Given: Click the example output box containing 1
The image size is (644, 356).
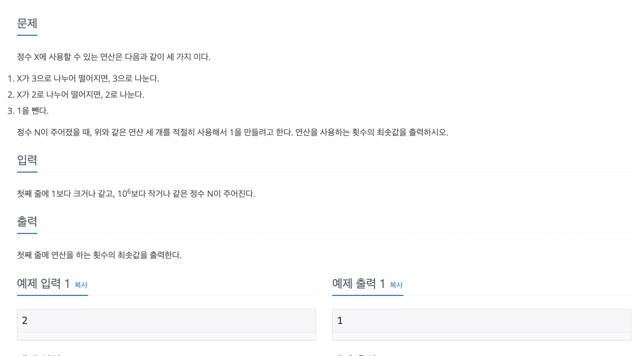Looking at the screenshot, I should point(482,321).
